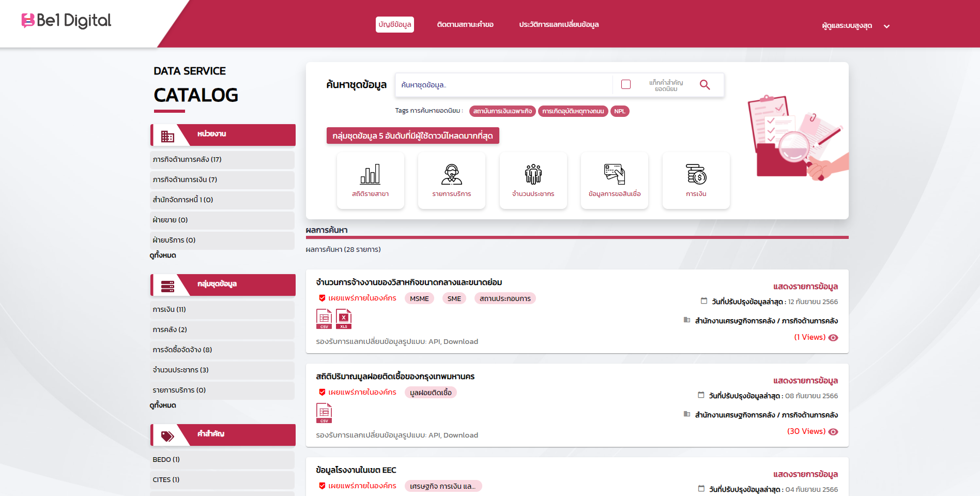Screen dimensions: 980x496
Task: Click eye icon beside 1 Views
Action: [833, 338]
